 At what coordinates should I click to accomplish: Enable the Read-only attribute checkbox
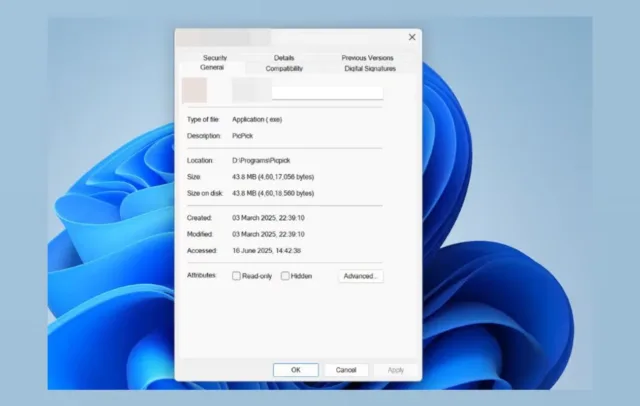click(x=236, y=276)
